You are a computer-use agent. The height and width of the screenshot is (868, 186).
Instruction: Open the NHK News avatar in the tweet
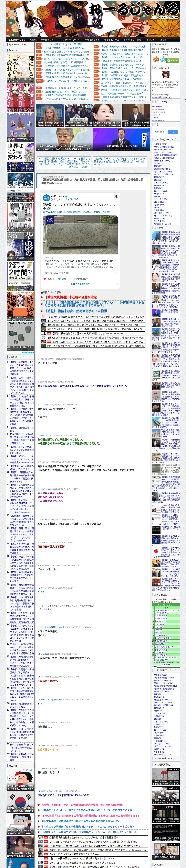coord(46,197)
